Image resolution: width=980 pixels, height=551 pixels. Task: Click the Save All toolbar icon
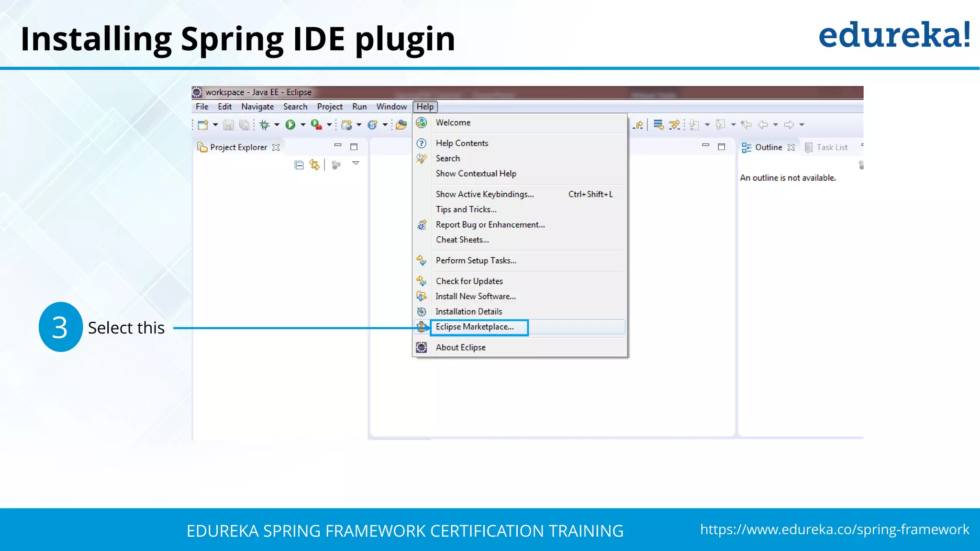(245, 125)
